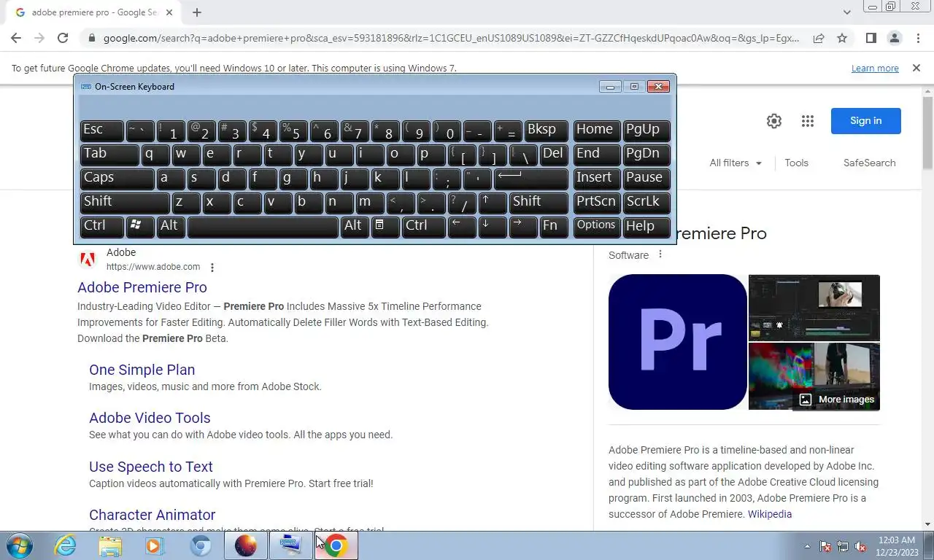This screenshot has height=560, width=934.
Task: Click PrtScn key on On-Screen Keyboard
Action: (x=597, y=202)
